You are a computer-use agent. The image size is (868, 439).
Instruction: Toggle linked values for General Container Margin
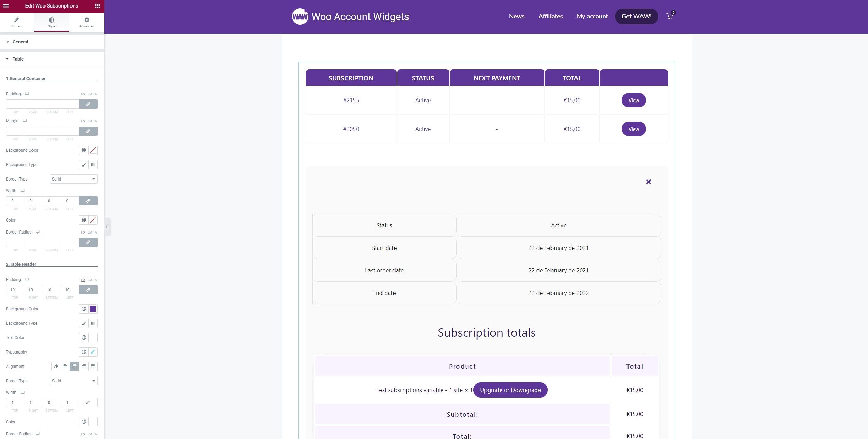coord(88,131)
